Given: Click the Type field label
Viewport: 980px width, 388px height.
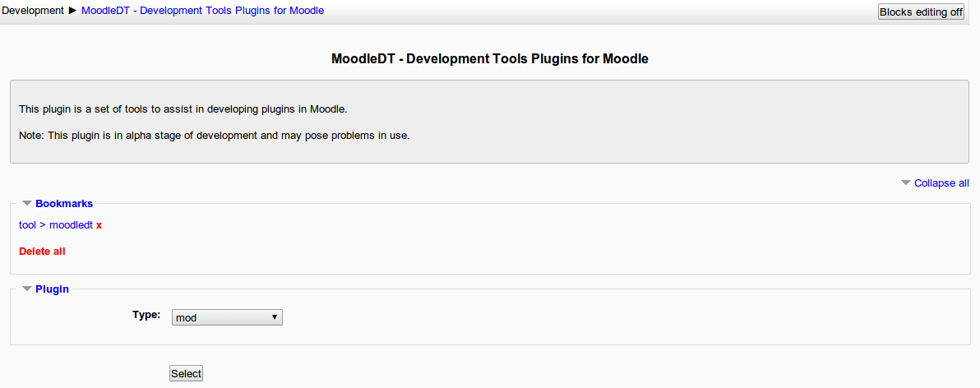Looking at the screenshot, I should [x=146, y=315].
